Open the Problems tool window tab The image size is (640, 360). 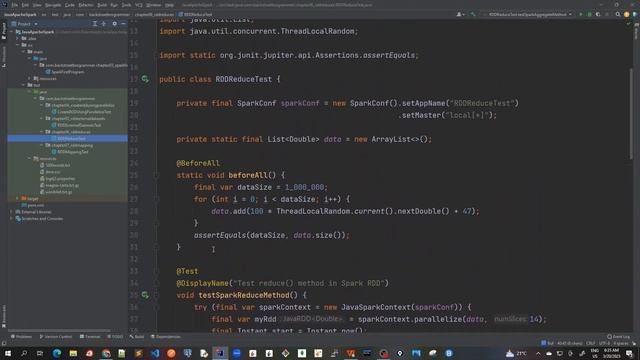[21, 337]
